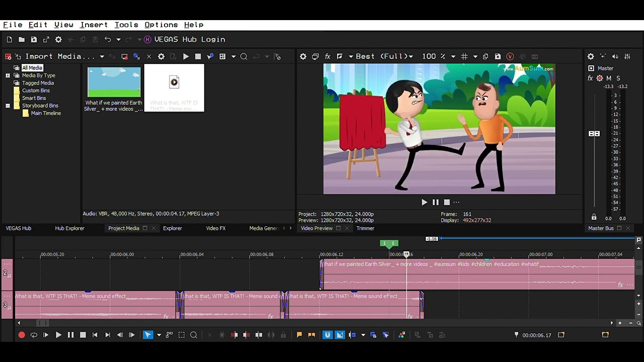Click the Record button in timeline transport
This screenshot has width=644, height=362.
pyautogui.click(x=22, y=335)
